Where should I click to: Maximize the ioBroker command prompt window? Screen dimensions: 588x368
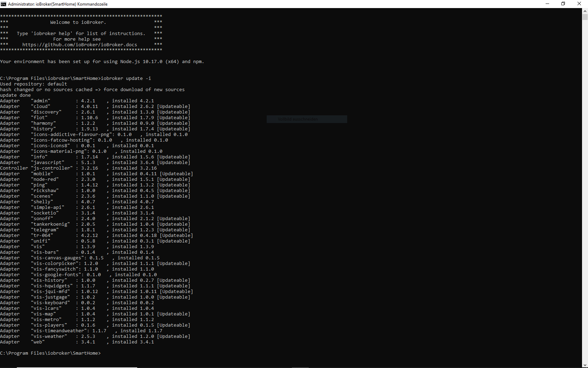click(x=563, y=4)
